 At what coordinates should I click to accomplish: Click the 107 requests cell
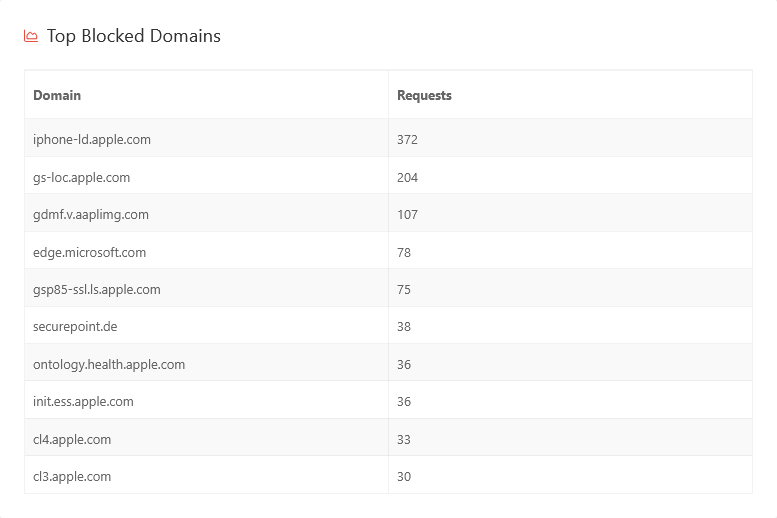(407, 215)
